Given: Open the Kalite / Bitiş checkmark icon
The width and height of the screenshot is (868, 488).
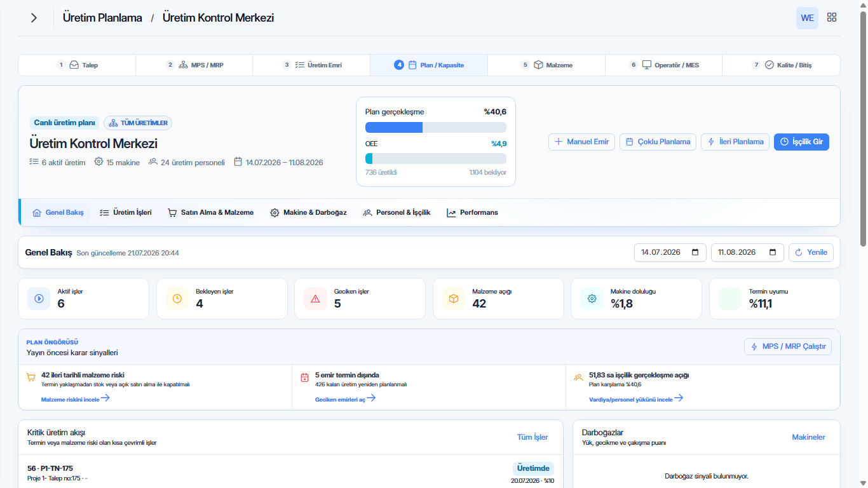Looking at the screenshot, I should click(x=770, y=65).
